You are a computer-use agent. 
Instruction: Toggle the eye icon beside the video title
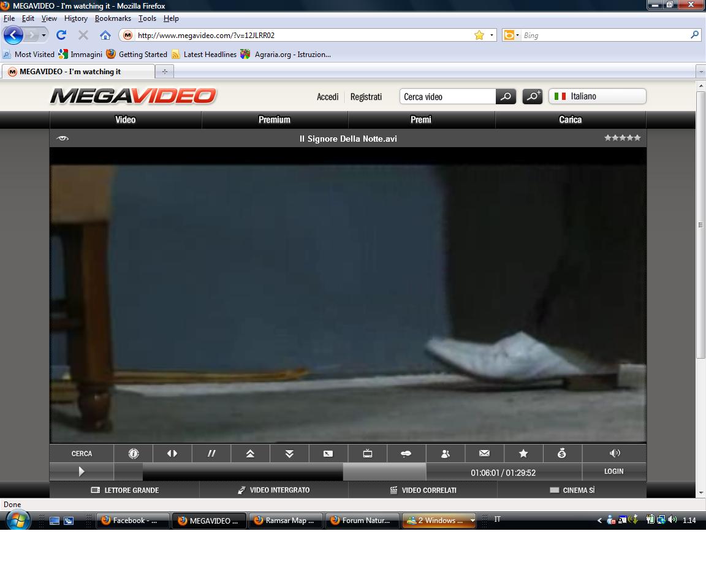point(62,139)
